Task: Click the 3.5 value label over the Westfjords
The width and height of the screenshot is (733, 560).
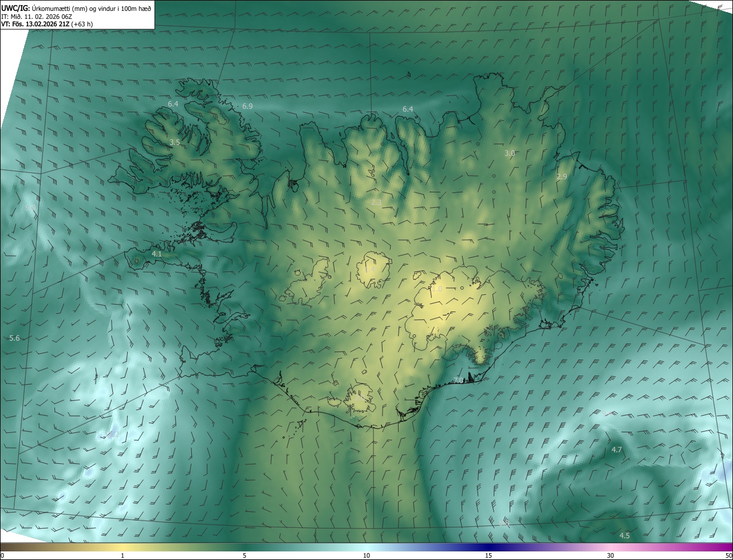Action: coord(175,142)
